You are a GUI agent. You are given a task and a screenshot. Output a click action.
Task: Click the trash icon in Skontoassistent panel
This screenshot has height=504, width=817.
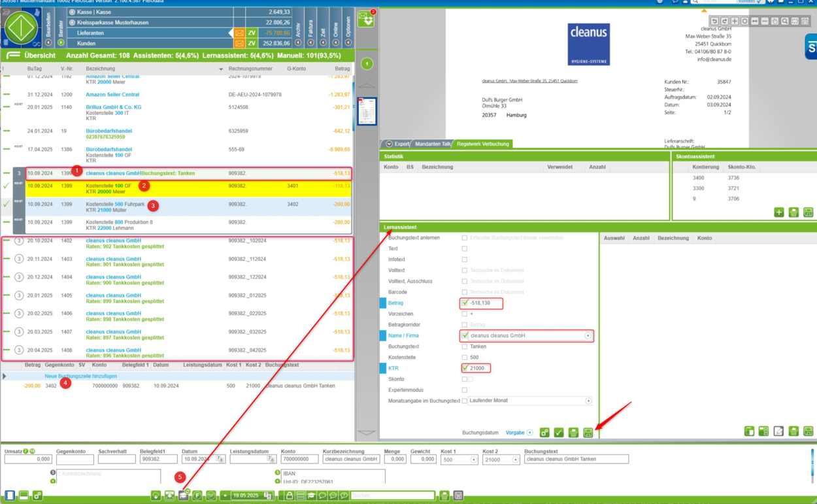click(793, 212)
